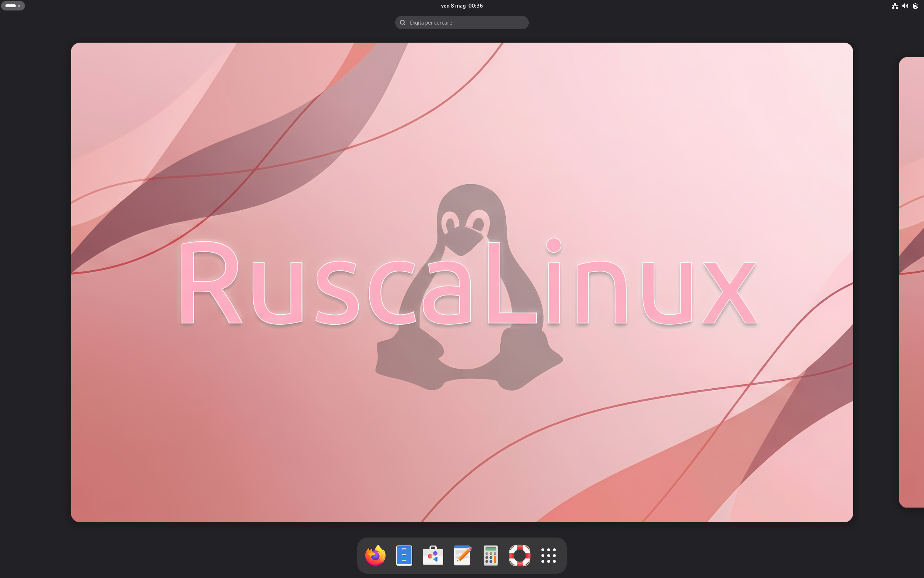Open the clock showing ven 8 mag 00:36
Screen dimensions: 924x578
[462, 6]
